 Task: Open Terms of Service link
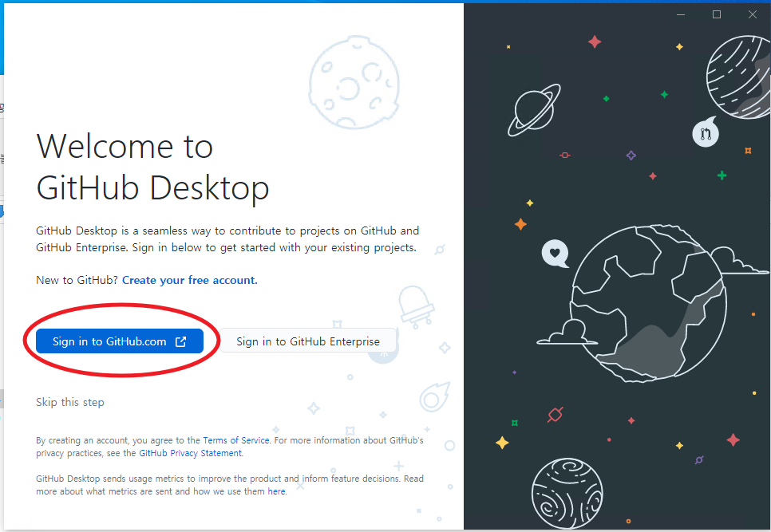[x=236, y=440]
